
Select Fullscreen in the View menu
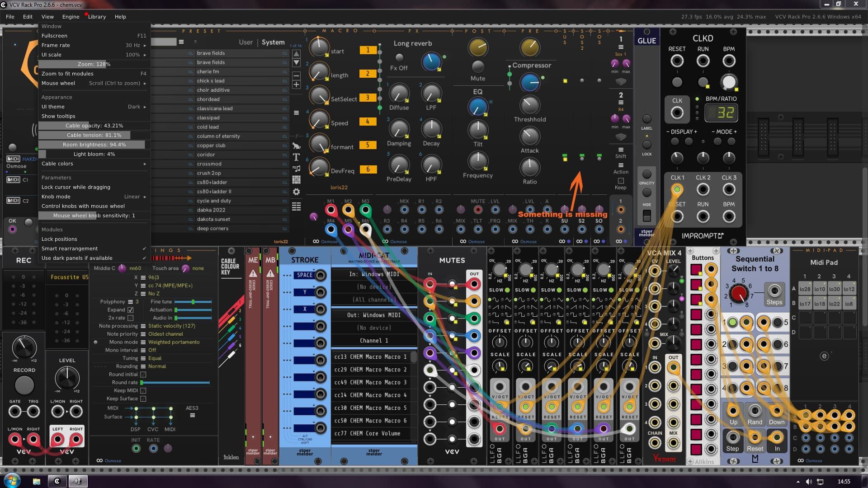[94, 36]
